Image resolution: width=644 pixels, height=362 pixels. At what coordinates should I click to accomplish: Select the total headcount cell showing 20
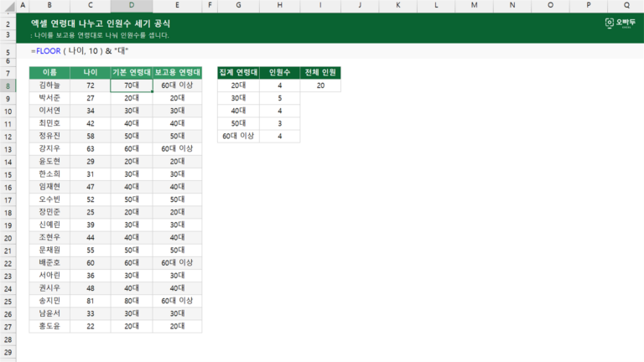[x=320, y=85]
